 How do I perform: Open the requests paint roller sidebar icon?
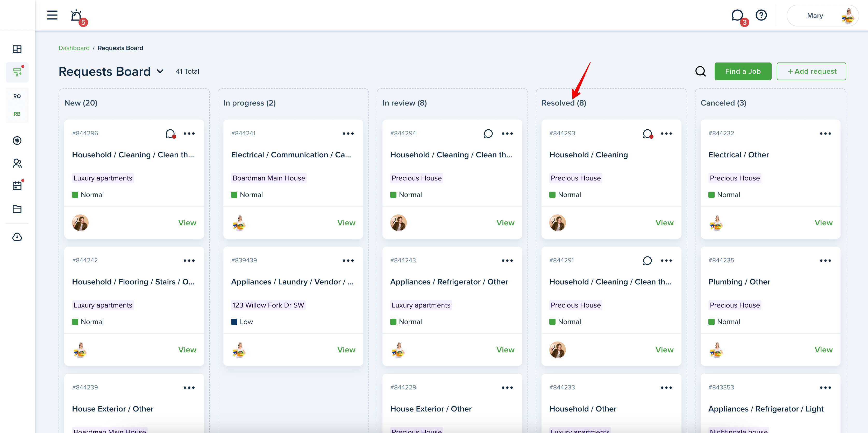coord(17,72)
